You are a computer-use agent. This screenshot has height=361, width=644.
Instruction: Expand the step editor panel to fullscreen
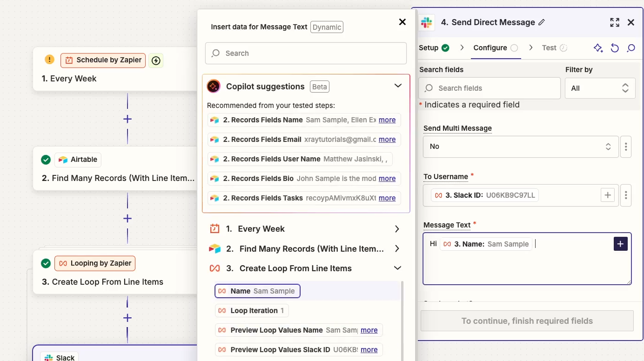click(615, 22)
